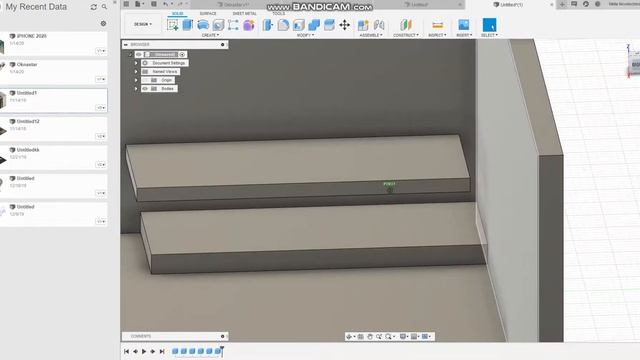Open the Inspect dropdown menu
The width and height of the screenshot is (640, 360).
click(437, 36)
